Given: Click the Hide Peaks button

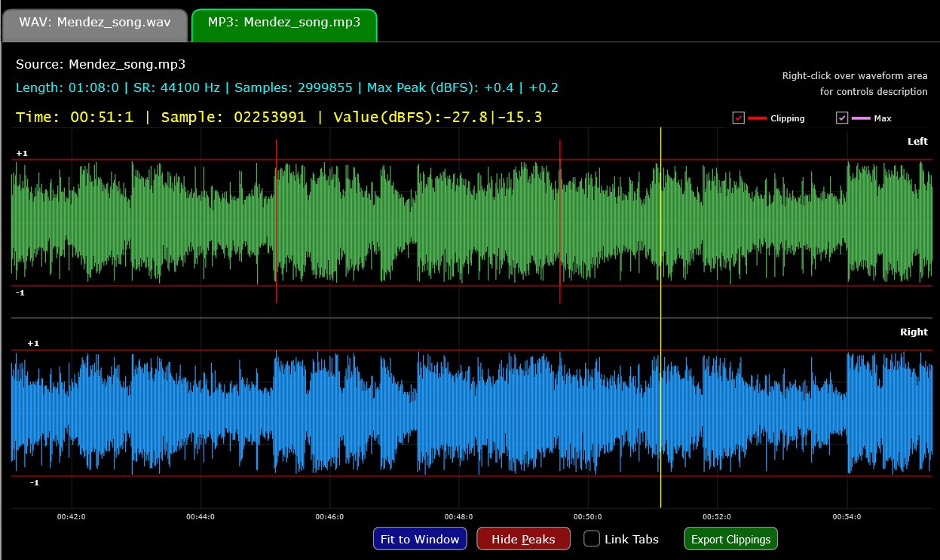Looking at the screenshot, I should 523,539.
